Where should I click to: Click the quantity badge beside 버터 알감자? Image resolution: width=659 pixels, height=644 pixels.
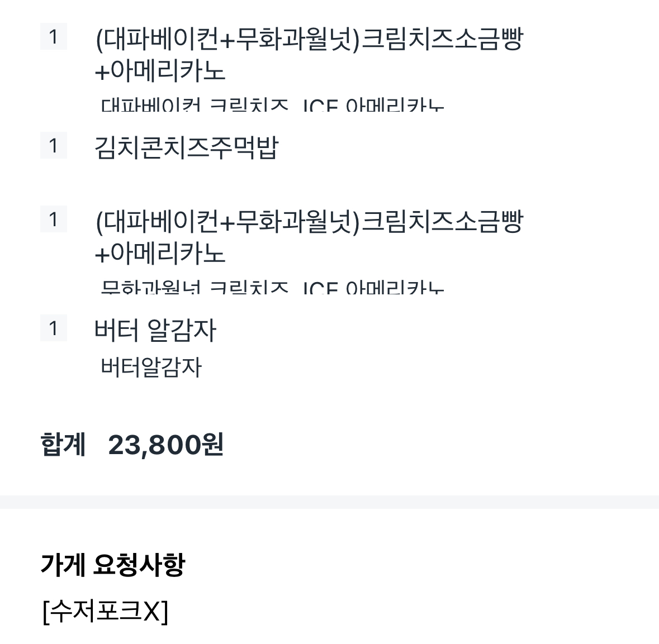click(53, 328)
